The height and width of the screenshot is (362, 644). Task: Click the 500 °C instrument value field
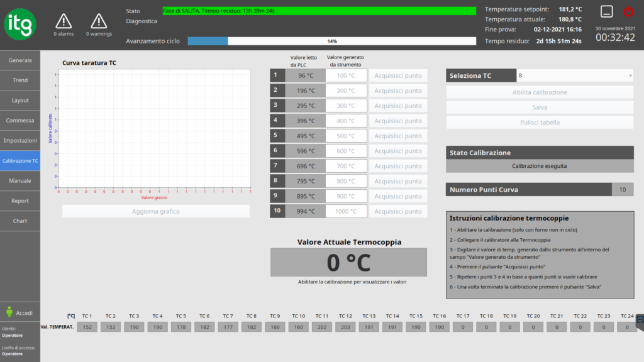pyautogui.click(x=347, y=136)
